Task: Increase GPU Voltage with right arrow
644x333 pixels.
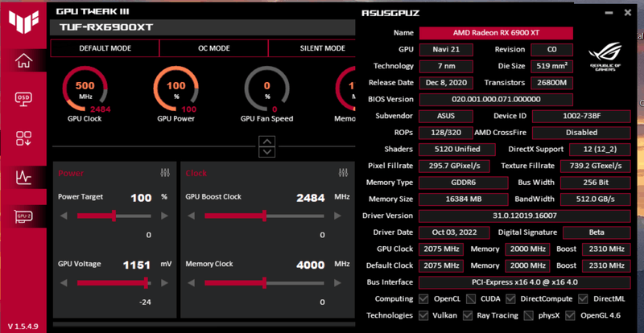Action: pos(164,283)
